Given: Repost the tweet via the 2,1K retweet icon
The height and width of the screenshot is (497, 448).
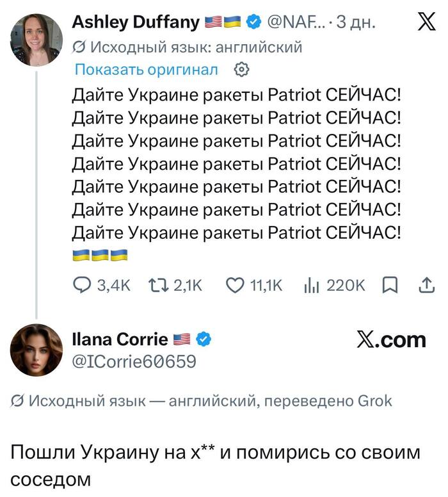Looking at the screenshot, I should tap(159, 285).
